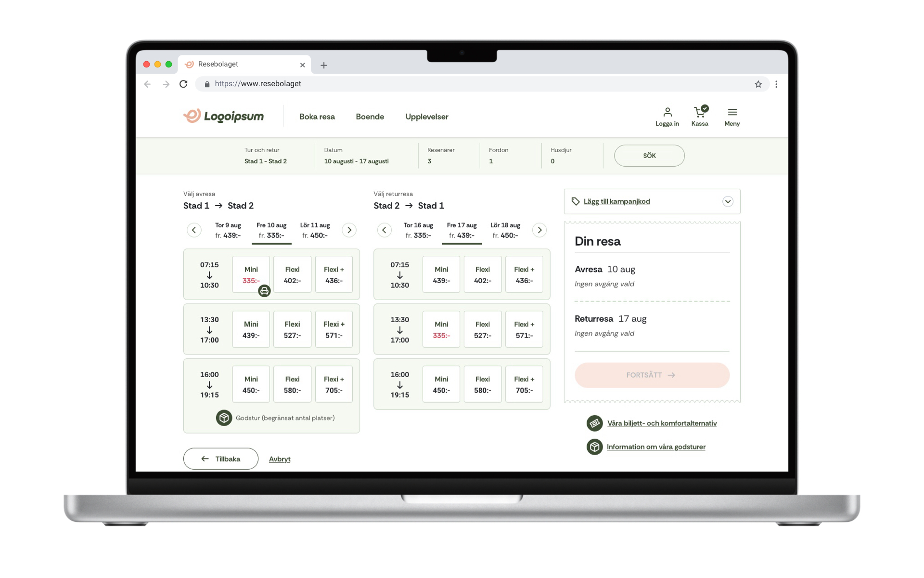This screenshot has height=578, width=924.
Task: Select Mini 335:- on 07:15 departure
Action: [251, 275]
